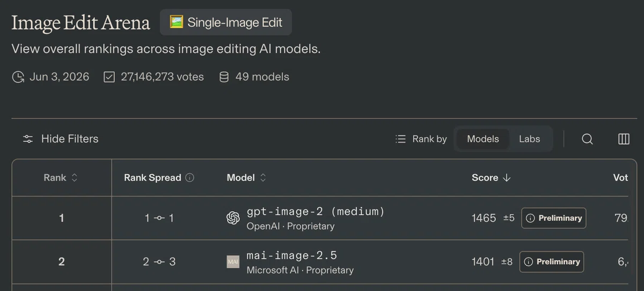Open the gpt-image-2 (medium) model link
This screenshot has width=644, height=291.
click(316, 212)
